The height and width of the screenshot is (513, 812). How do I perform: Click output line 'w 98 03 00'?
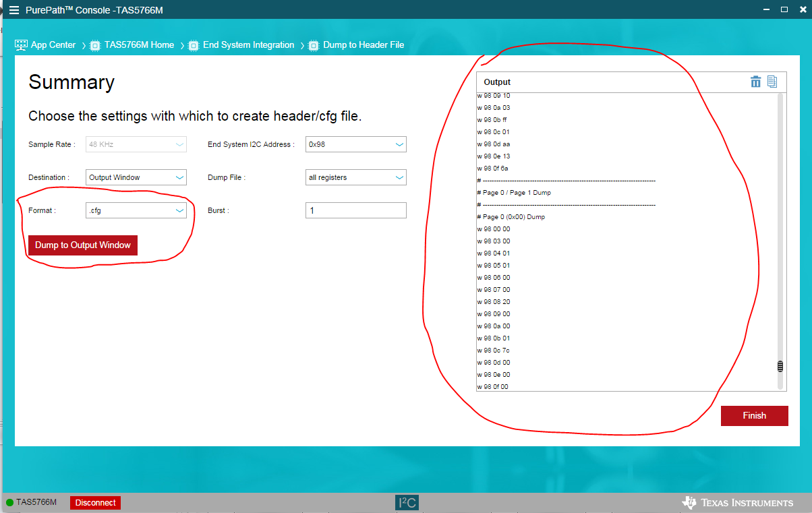[493, 241]
